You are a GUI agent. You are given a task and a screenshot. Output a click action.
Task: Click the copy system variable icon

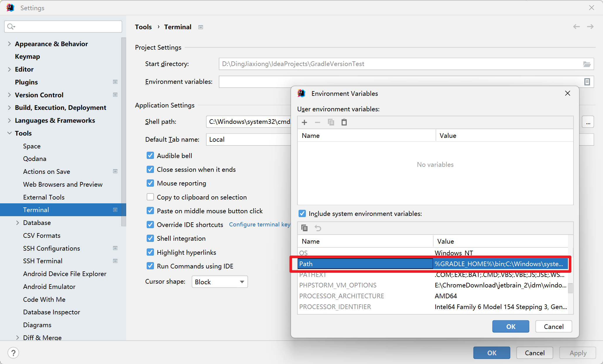[x=304, y=228]
